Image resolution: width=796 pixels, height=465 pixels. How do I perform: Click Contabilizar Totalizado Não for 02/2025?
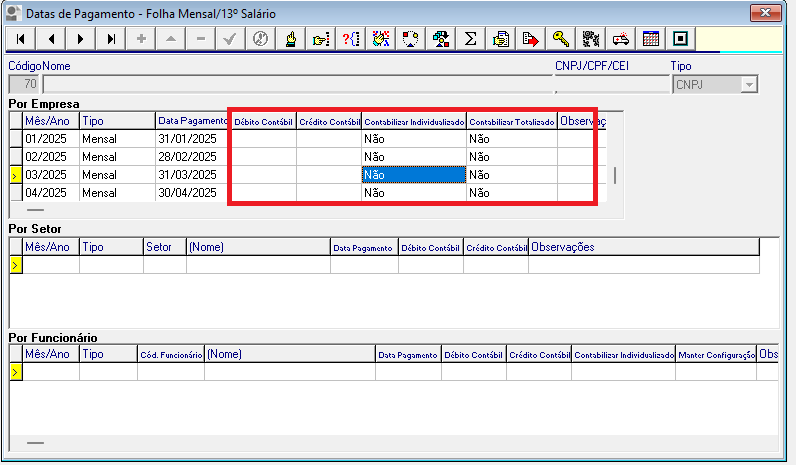click(512, 157)
